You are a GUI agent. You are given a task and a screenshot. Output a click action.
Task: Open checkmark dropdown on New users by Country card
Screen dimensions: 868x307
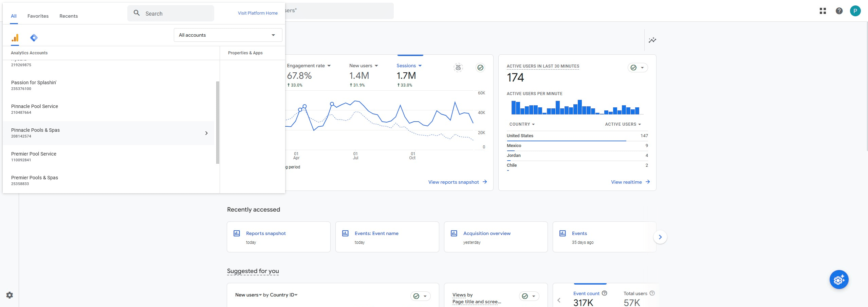420,296
